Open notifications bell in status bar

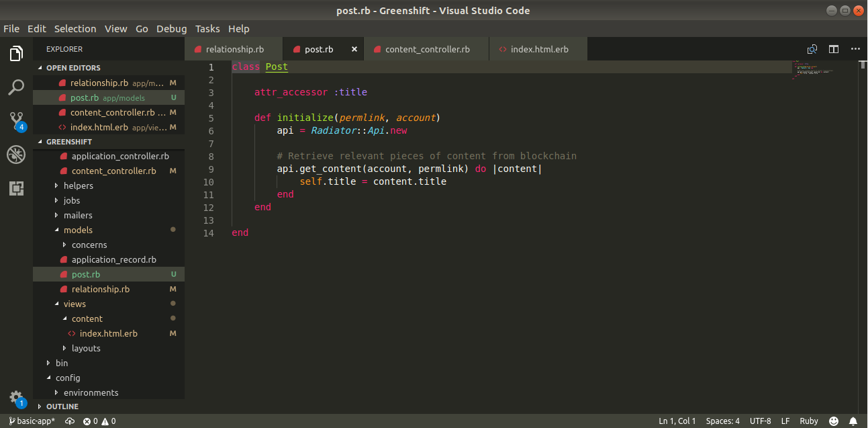pyautogui.click(x=854, y=421)
